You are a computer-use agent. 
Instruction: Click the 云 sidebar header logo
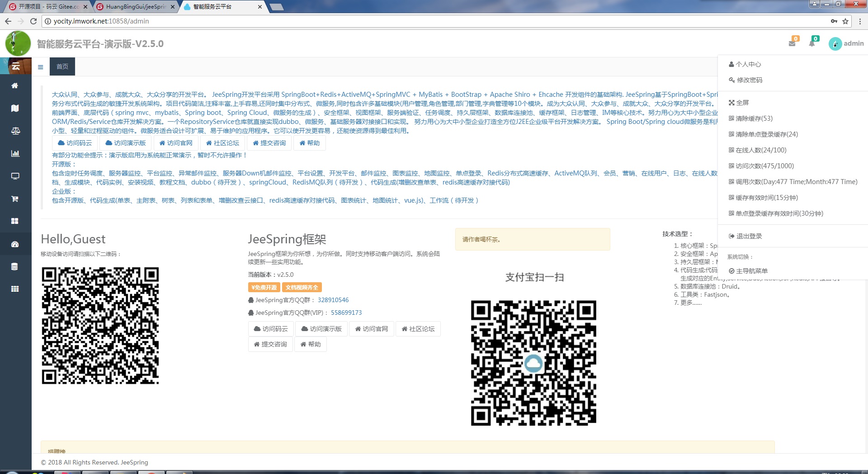[16, 66]
